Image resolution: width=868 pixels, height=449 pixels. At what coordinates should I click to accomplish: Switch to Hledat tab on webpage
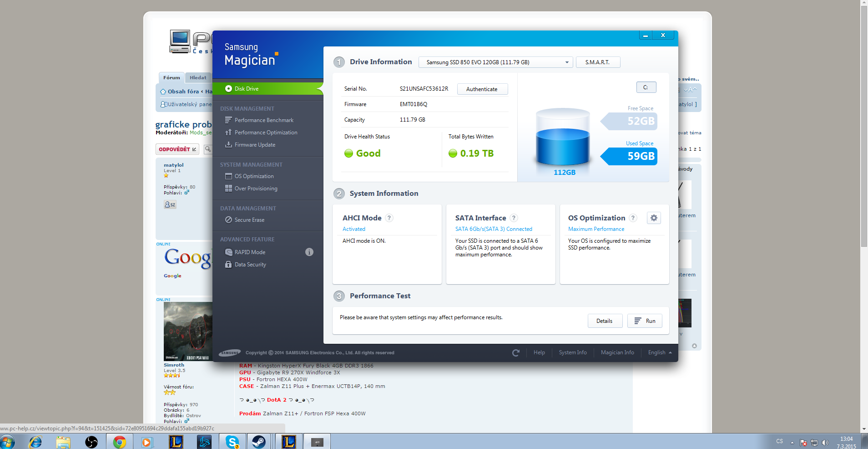click(x=198, y=78)
